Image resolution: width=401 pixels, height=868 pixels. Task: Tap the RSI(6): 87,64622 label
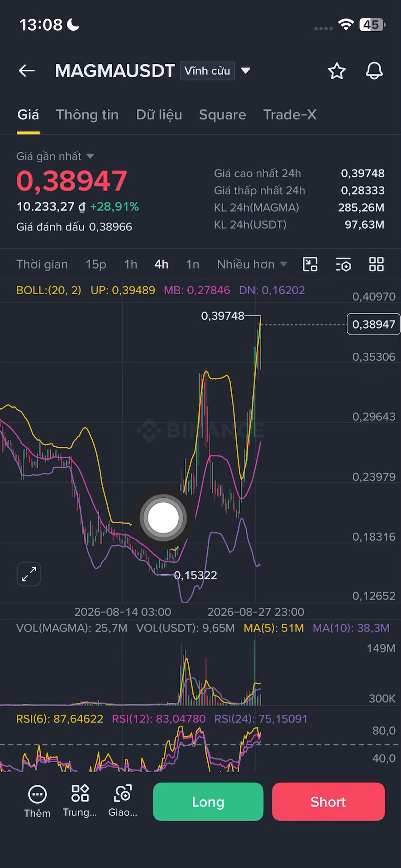tap(60, 719)
